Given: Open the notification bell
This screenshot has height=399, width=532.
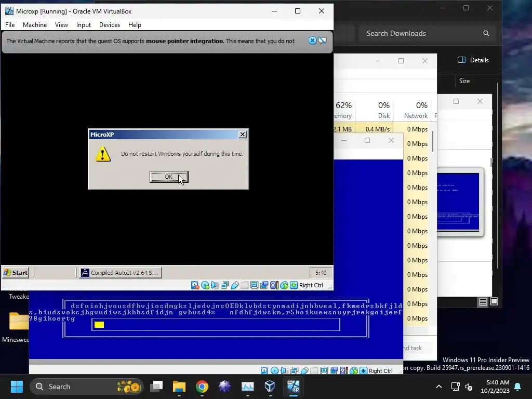Looking at the screenshot, I should coord(518,387).
